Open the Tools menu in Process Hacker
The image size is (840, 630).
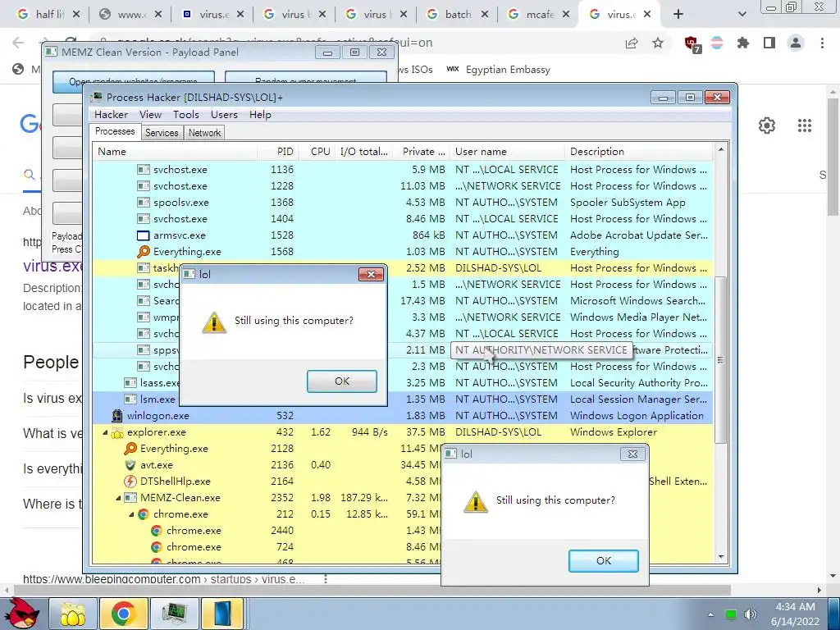186,115
